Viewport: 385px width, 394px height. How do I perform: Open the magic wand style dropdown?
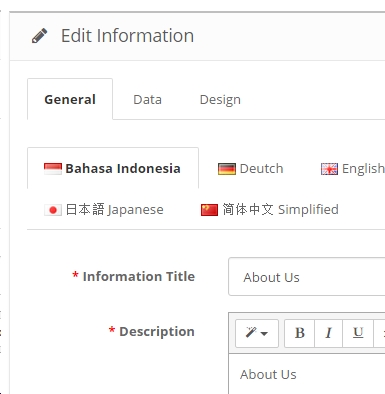(x=257, y=333)
